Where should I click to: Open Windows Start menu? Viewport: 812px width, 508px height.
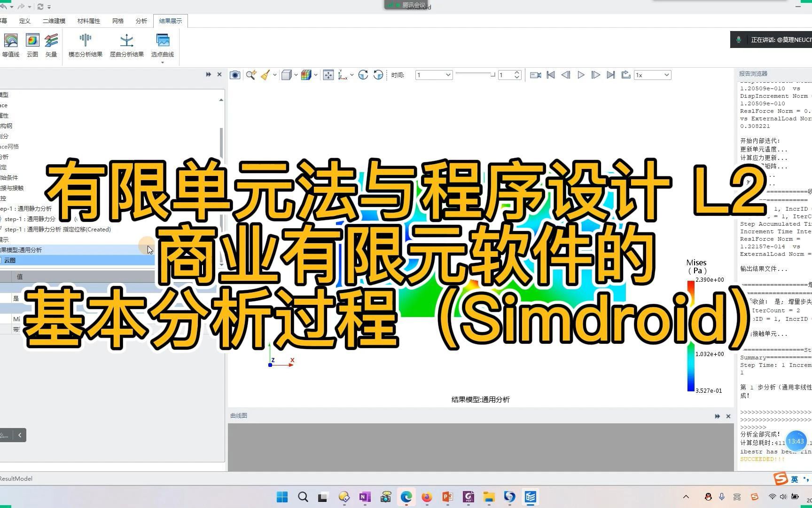pyautogui.click(x=282, y=497)
